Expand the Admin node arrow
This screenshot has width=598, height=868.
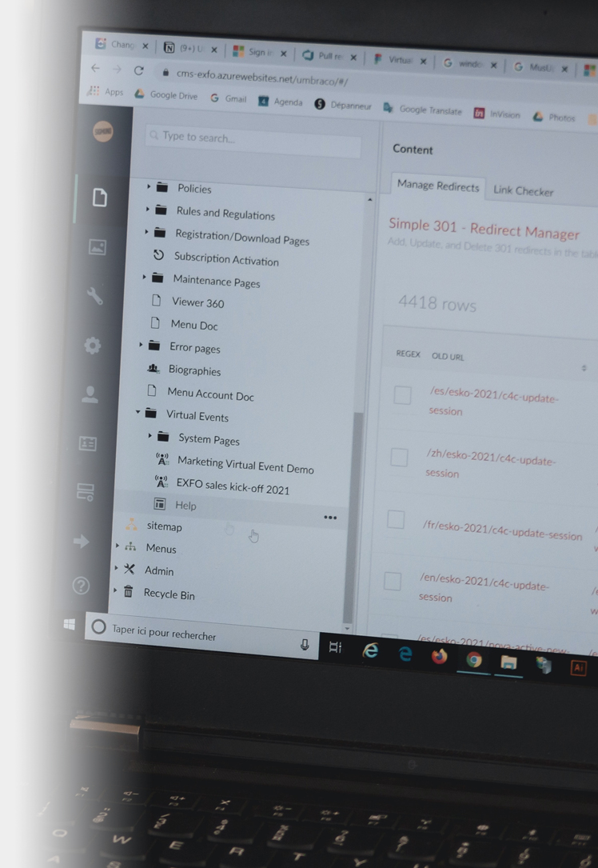coord(116,568)
